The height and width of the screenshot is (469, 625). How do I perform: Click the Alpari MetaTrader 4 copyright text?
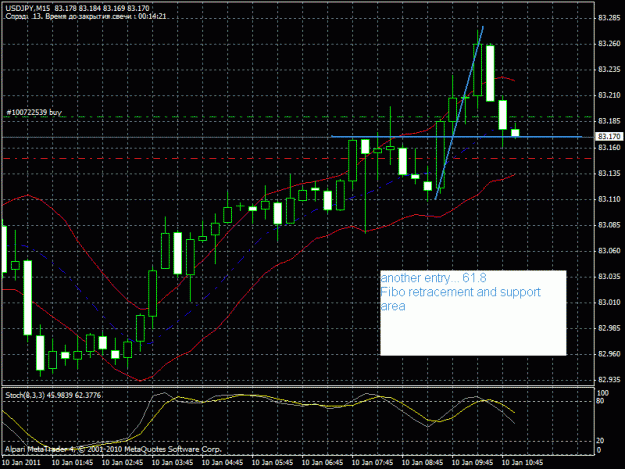113,449
